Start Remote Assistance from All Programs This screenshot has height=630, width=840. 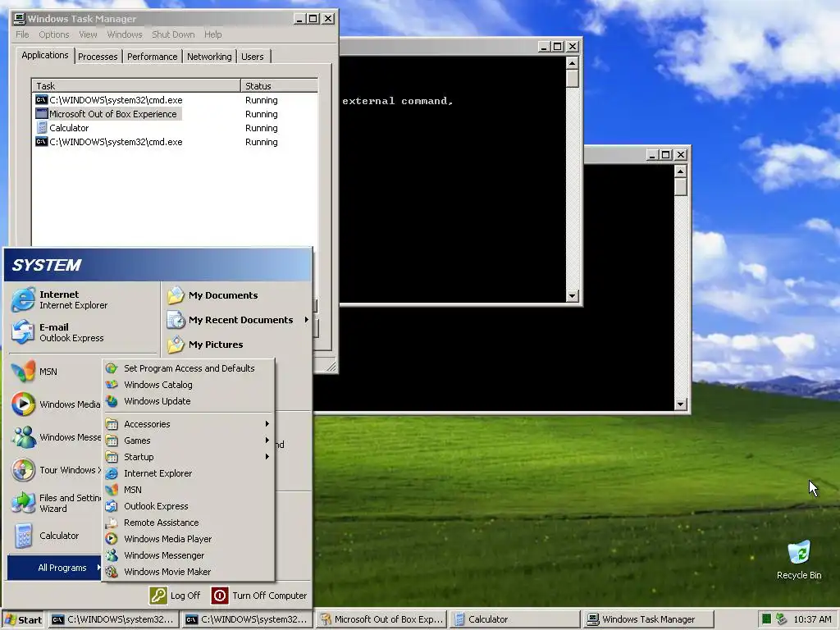189,523
